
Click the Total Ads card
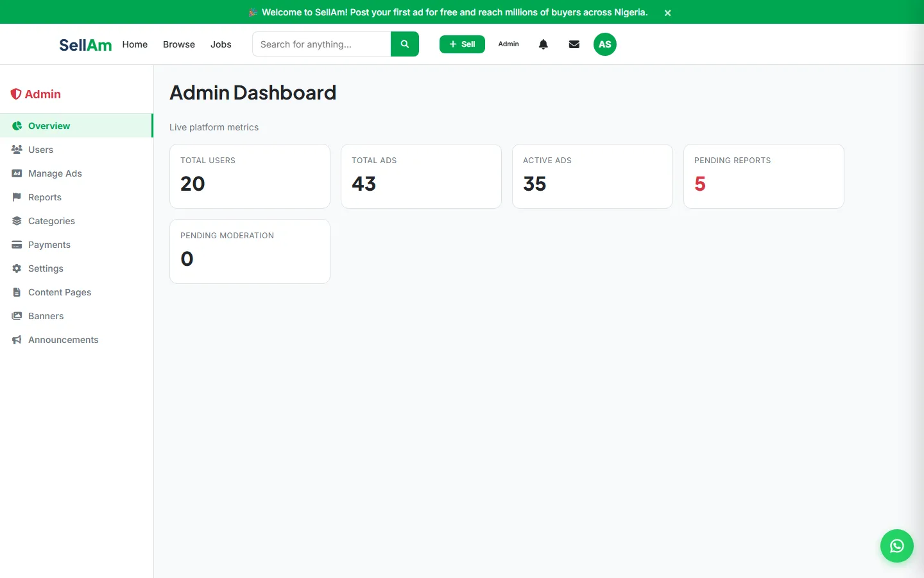(421, 176)
